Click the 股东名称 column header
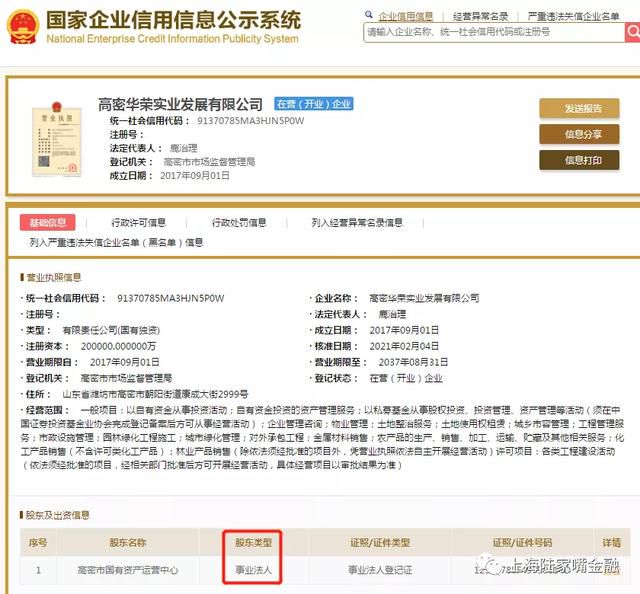Viewport: 640px width, 594px height. point(128,543)
